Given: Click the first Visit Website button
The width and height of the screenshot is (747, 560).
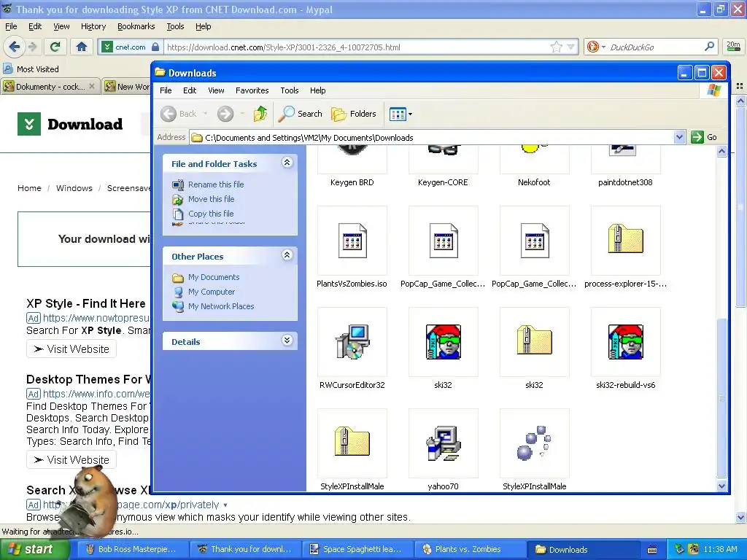Looking at the screenshot, I should 71,349.
